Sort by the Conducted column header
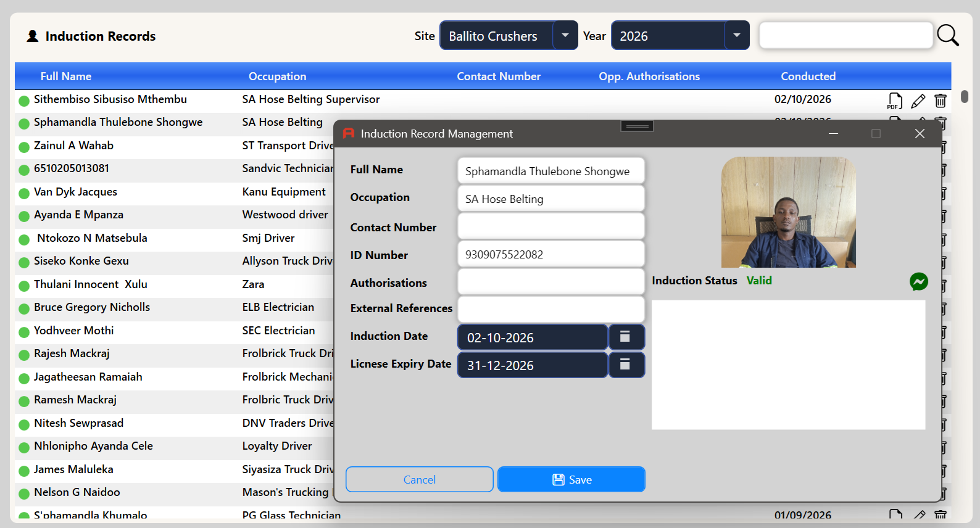The width and height of the screenshot is (980, 528). click(808, 76)
